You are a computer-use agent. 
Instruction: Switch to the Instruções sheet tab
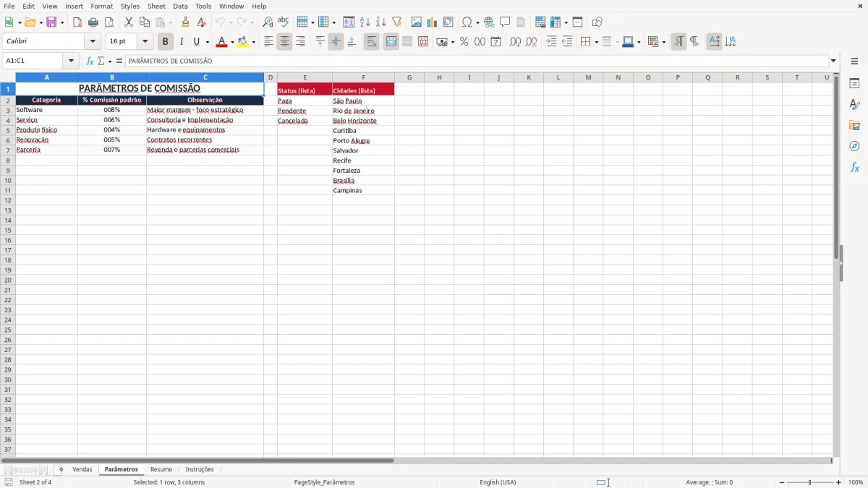point(200,470)
